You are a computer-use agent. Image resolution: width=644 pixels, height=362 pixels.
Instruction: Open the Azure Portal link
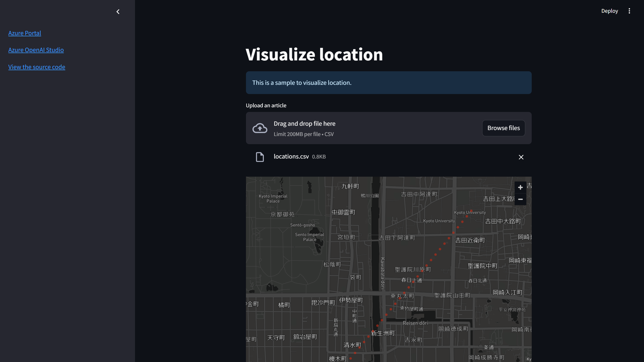click(25, 33)
